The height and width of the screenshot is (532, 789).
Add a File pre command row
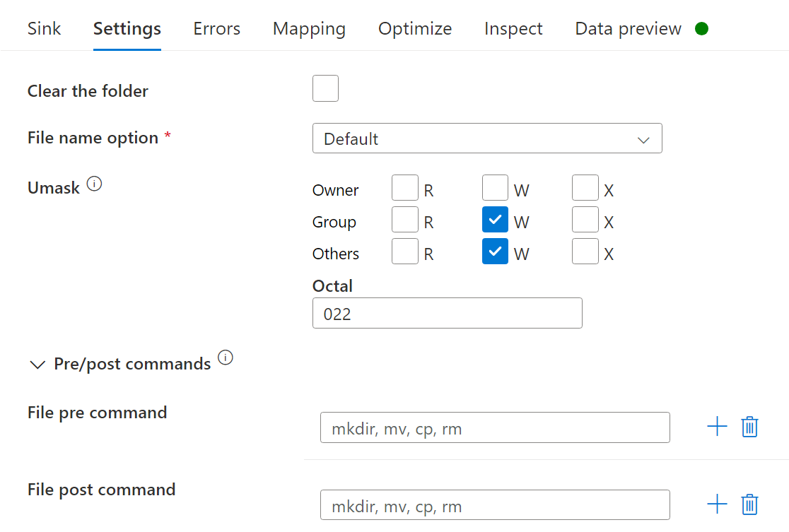point(717,427)
